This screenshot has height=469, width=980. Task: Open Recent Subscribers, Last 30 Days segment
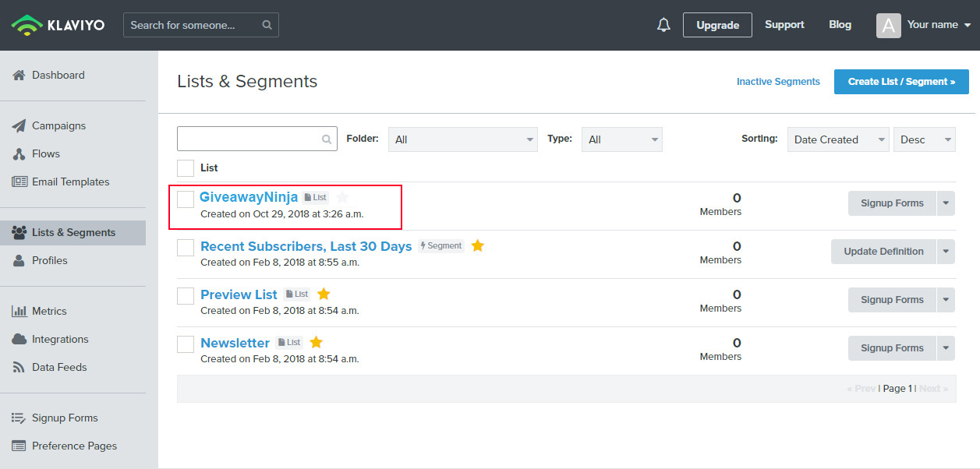click(x=306, y=246)
